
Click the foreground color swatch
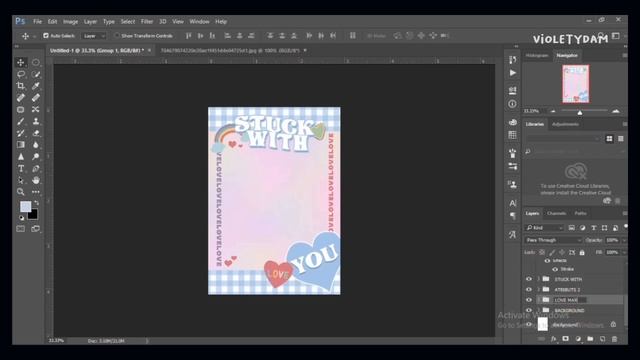pyautogui.click(x=25, y=207)
